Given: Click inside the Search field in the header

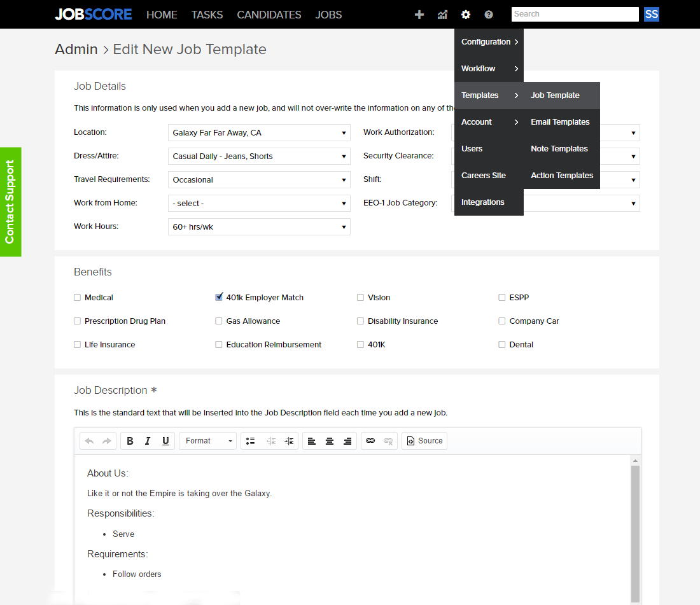Looking at the screenshot, I should point(573,14).
